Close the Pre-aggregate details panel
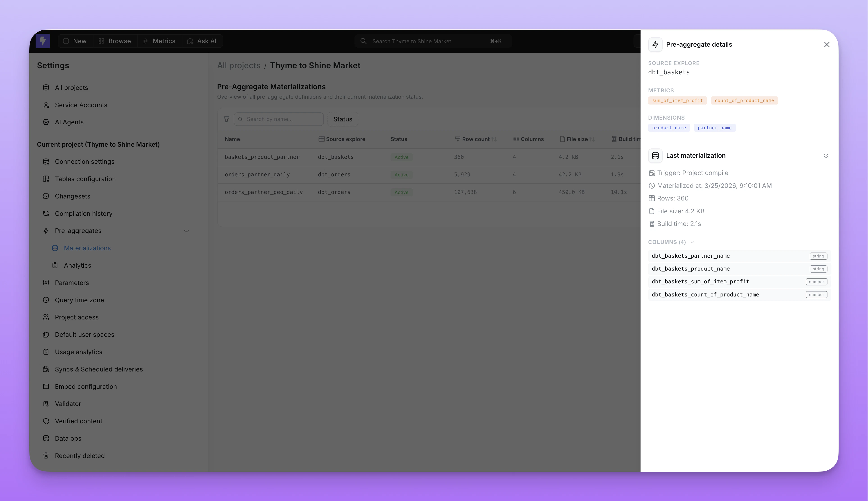This screenshot has height=501, width=868. (826, 45)
